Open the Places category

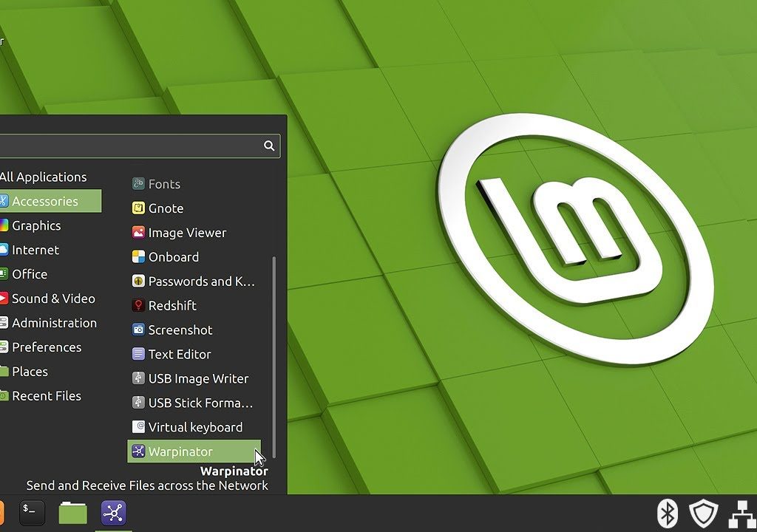(51, 371)
